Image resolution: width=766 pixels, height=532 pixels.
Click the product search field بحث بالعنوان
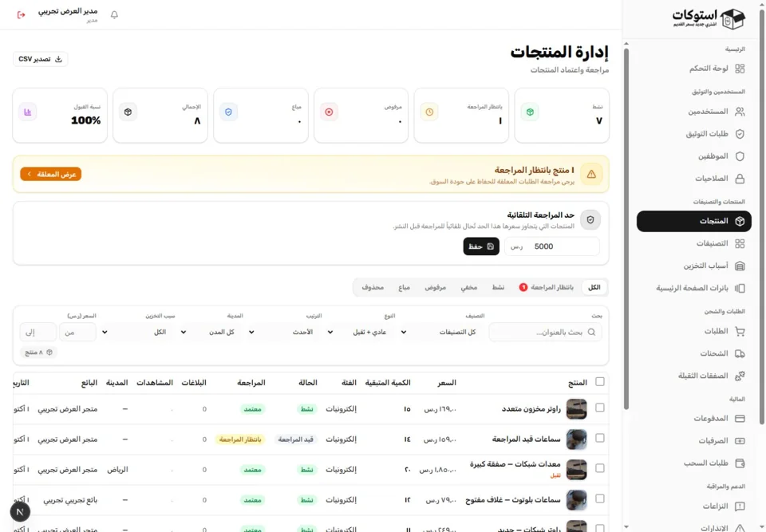[x=545, y=332]
